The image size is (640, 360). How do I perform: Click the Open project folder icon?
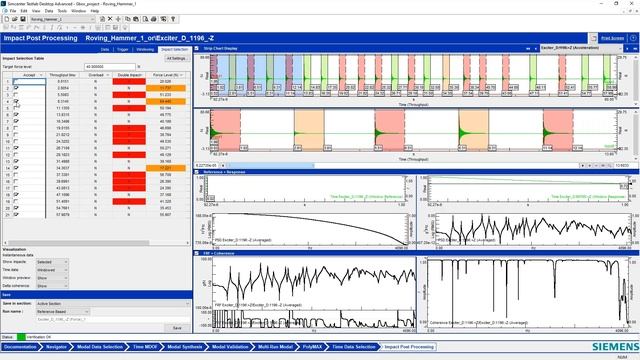coord(15,19)
